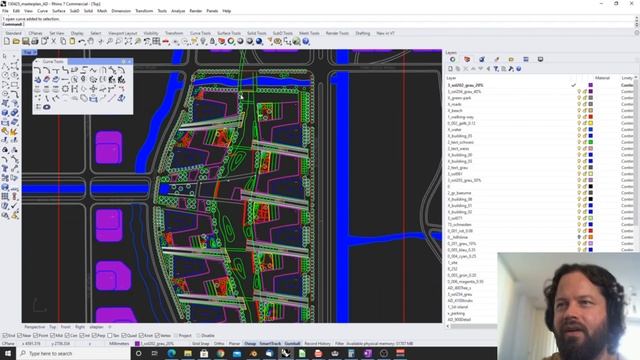Open the current layer selector in status bar

(x=158, y=344)
